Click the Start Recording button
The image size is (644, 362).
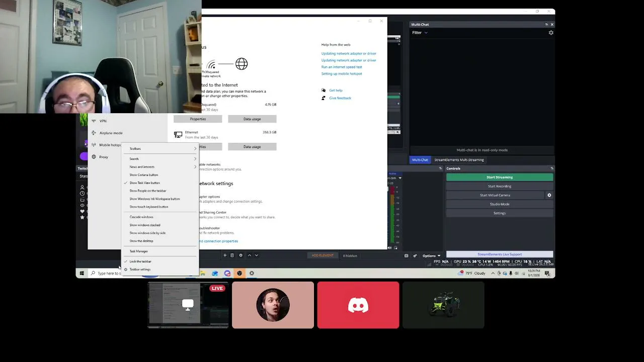(500, 186)
